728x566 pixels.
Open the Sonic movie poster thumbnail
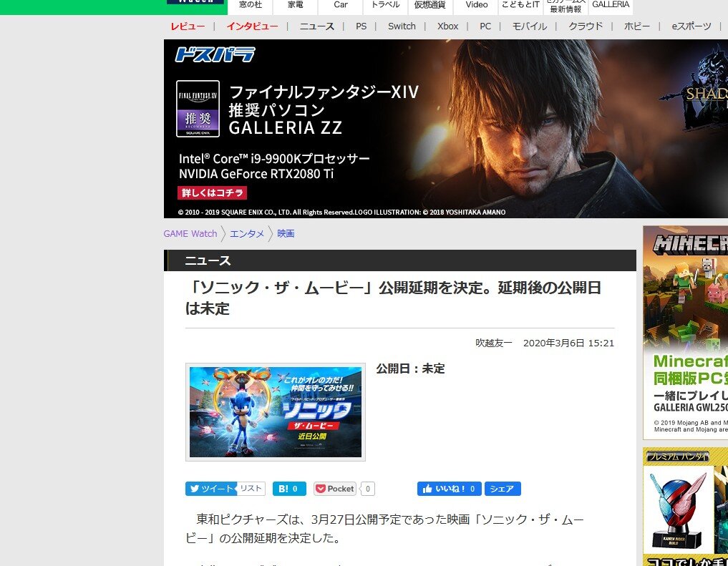276,412
